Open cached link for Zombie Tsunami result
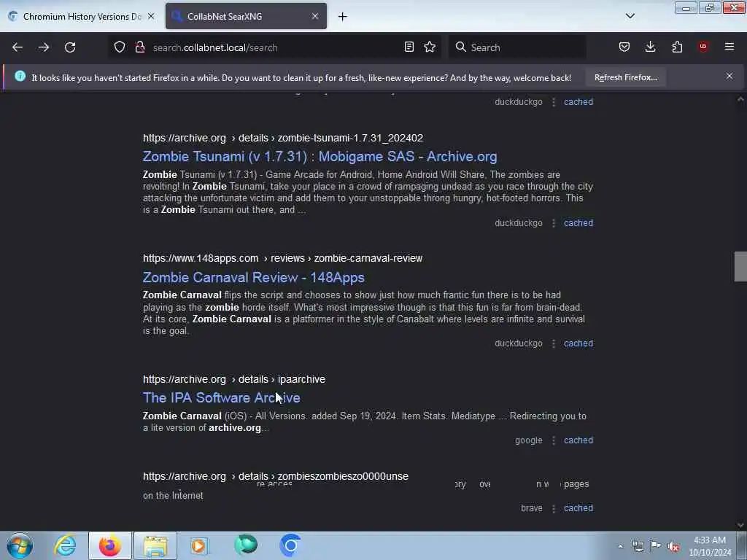Image resolution: width=747 pixels, height=560 pixels. coord(578,223)
